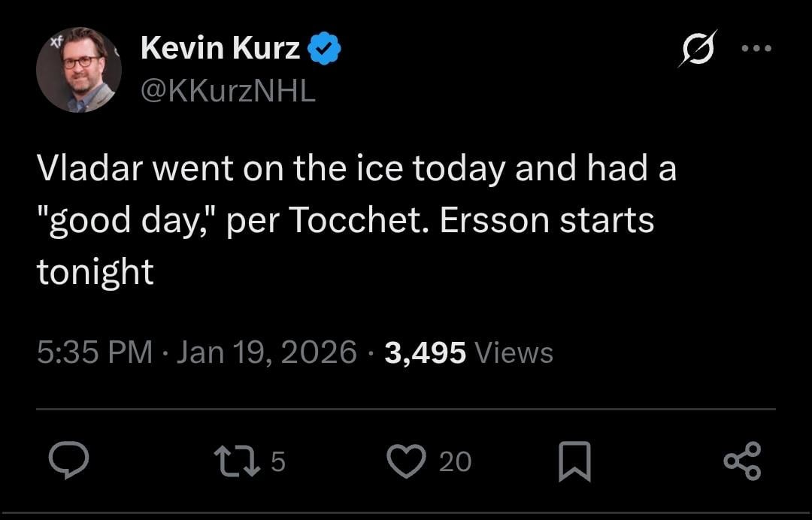Click Kevin Kurz's verified badge
The height and width of the screenshot is (520, 812).
coord(325,47)
